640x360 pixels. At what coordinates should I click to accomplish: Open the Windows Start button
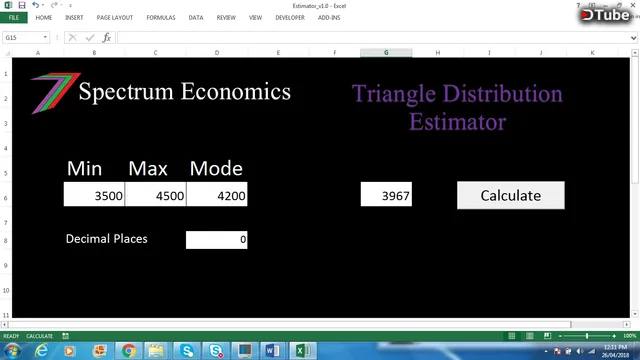12,351
